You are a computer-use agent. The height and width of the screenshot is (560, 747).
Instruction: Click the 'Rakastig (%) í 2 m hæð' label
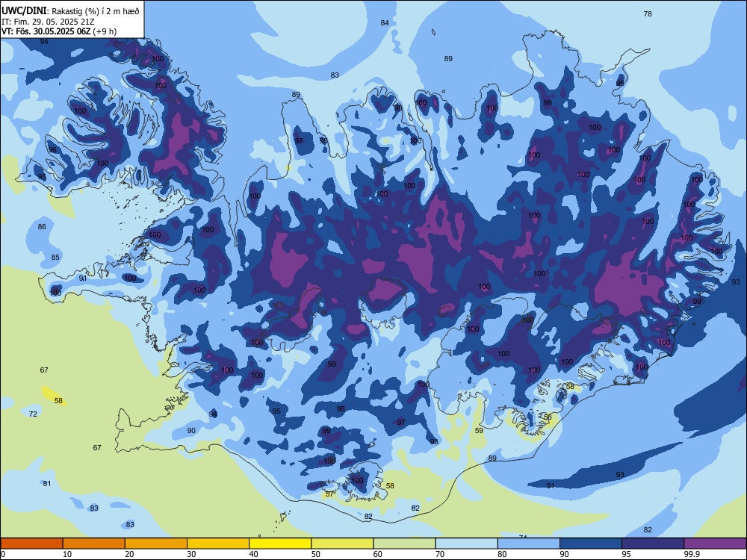(x=95, y=11)
